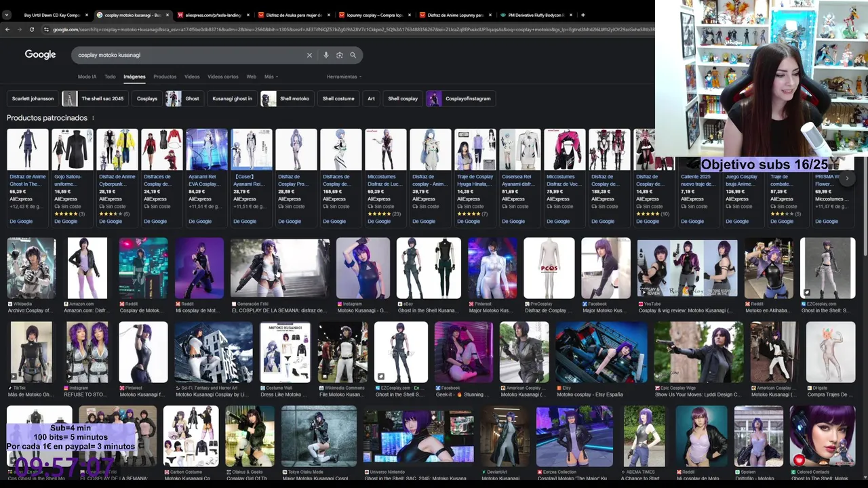Image resolution: width=868 pixels, height=488 pixels.
Task: Click the 'Shell motoko' filter chip
Action: [287, 98]
